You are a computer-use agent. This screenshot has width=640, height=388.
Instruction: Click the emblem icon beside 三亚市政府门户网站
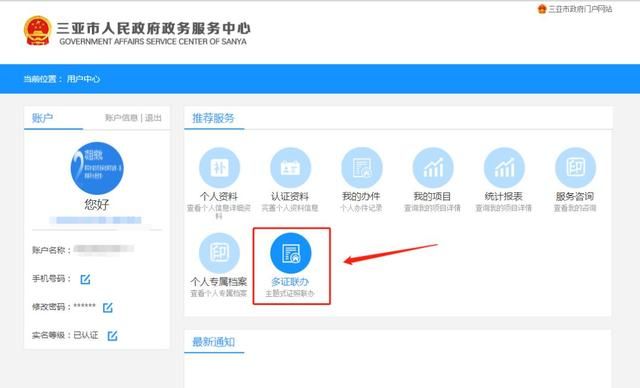[542, 9]
